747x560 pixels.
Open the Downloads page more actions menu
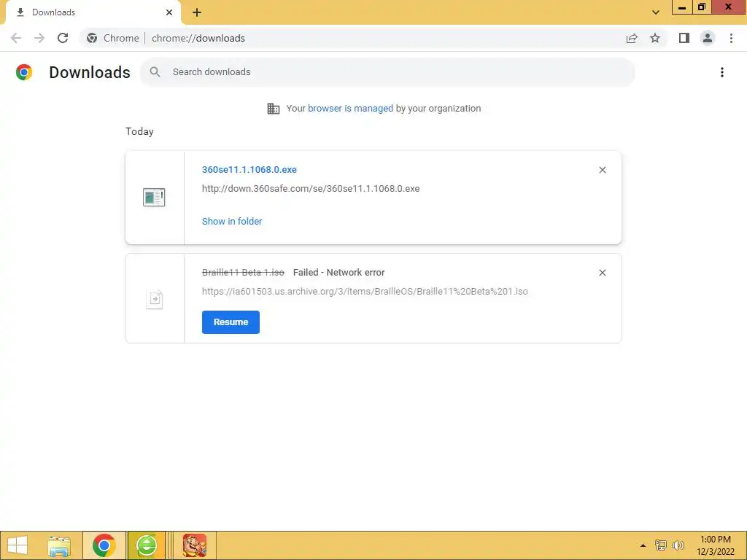pyautogui.click(x=722, y=72)
